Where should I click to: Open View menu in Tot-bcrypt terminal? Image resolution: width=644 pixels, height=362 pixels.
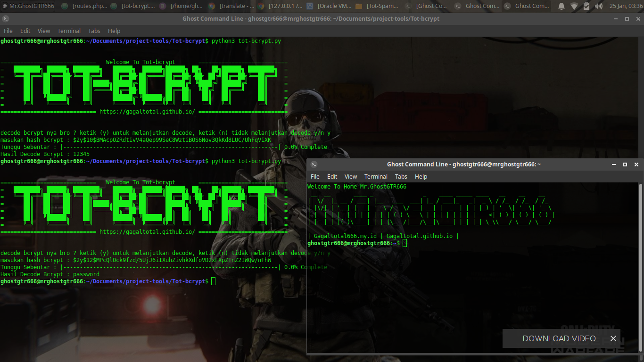(x=44, y=31)
